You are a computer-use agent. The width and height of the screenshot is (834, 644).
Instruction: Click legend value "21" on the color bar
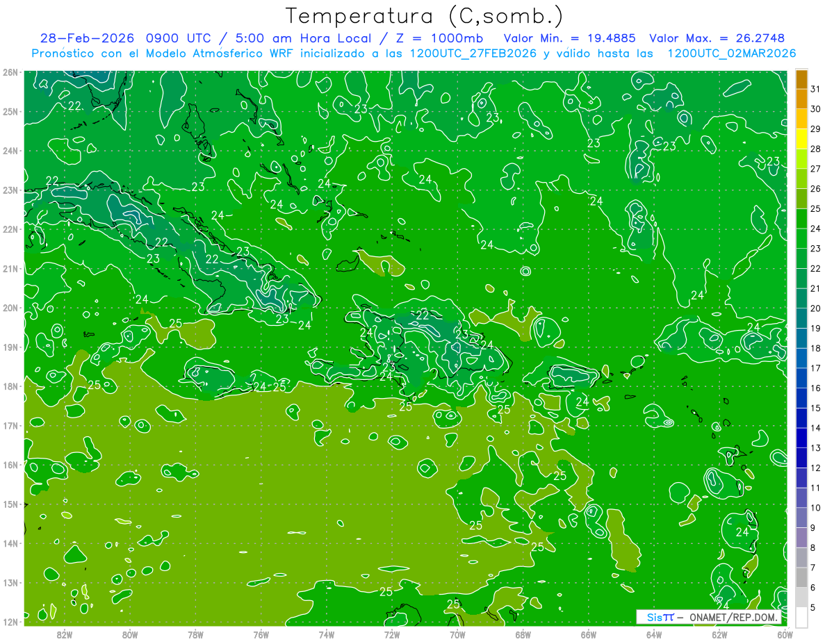click(x=816, y=288)
